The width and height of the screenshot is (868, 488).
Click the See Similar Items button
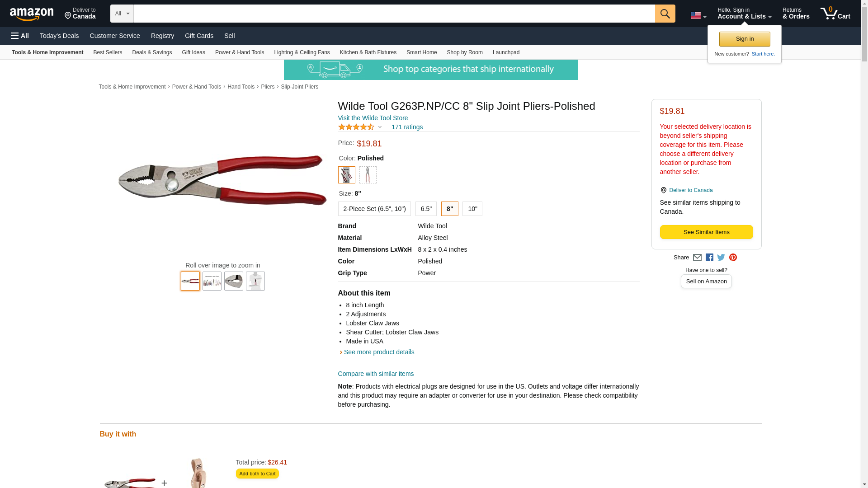[706, 232]
